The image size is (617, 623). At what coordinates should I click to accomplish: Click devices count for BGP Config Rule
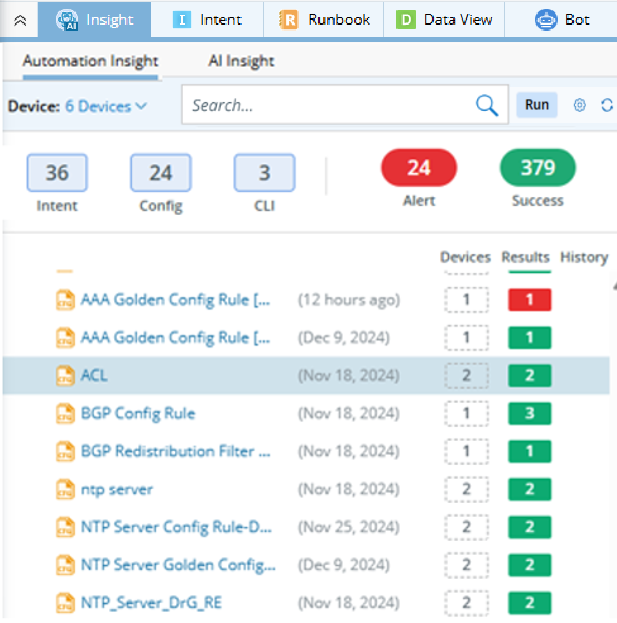click(x=466, y=414)
